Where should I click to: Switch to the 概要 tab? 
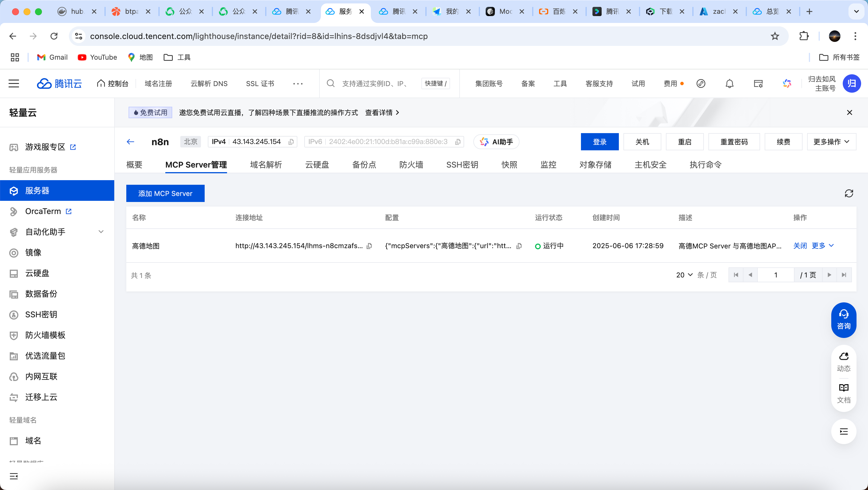134,165
